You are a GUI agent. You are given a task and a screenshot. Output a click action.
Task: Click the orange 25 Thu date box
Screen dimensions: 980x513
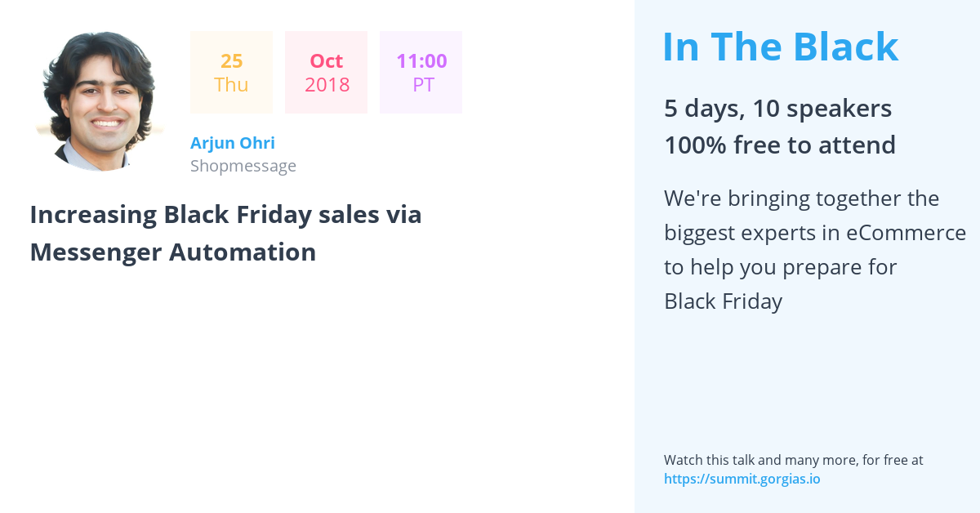[231, 73]
